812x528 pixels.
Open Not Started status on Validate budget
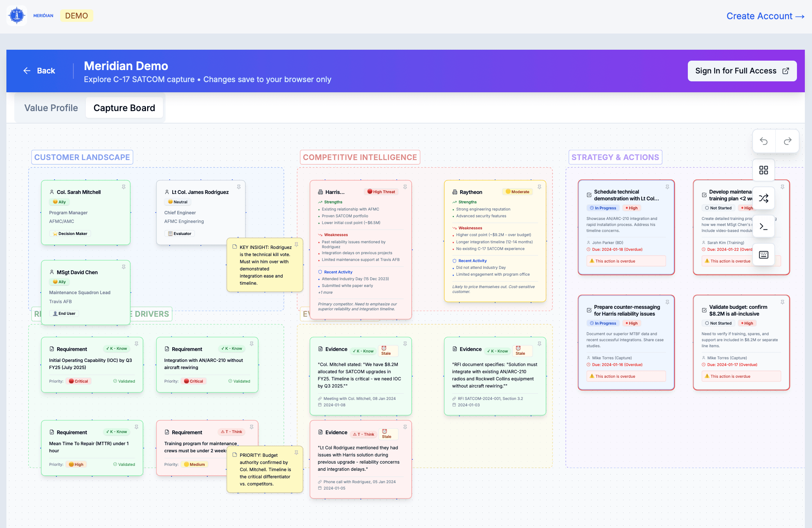coord(718,323)
